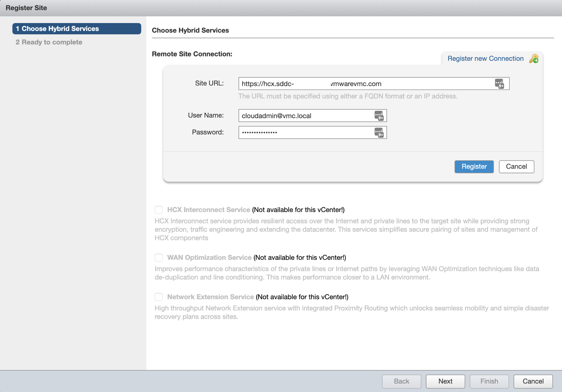Select step 1 Choose Hybrid Services
562x392 pixels.
tap(77, 29)
